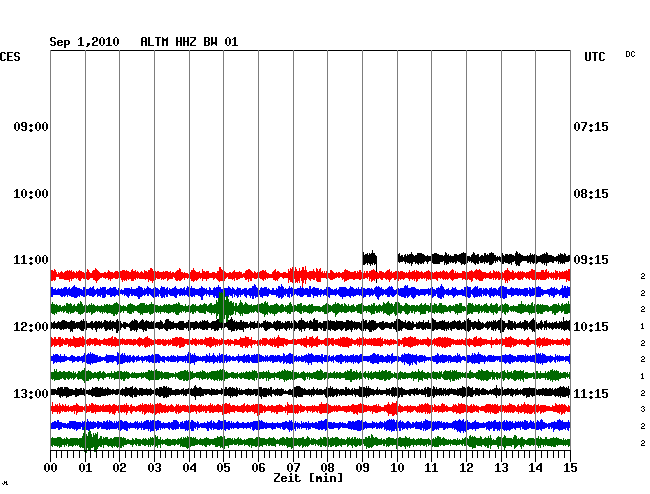650x494 pixels.
Task: Pick minute 12 on the time axis
Action: pyautogui.click(x=466, y=467)
